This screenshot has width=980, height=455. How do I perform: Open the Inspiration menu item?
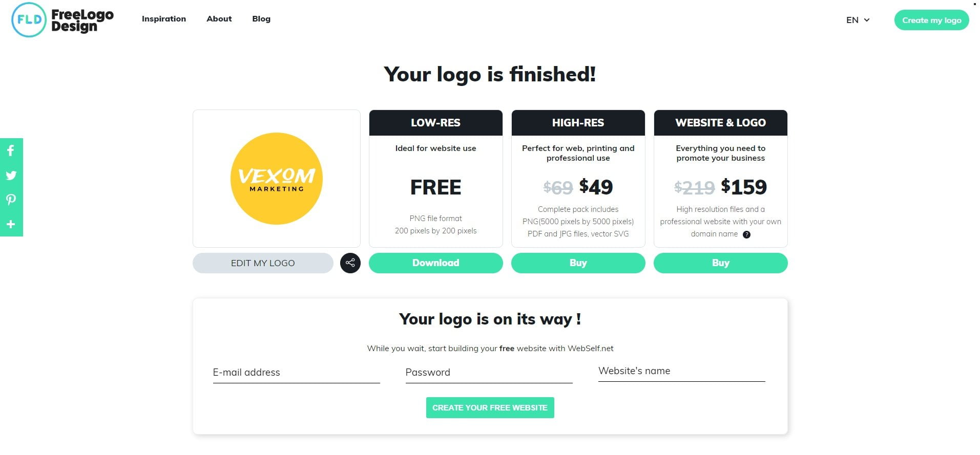coord(164,19)
